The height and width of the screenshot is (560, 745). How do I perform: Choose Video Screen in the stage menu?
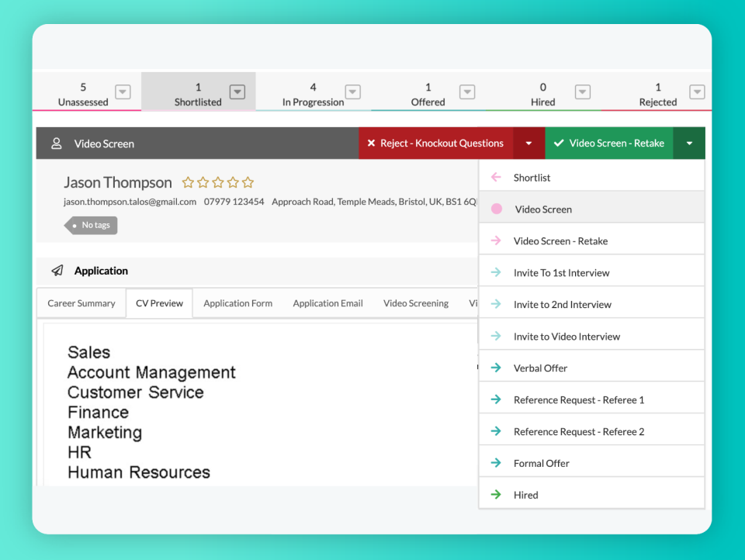pyautogui.click(x=591, y=209)
